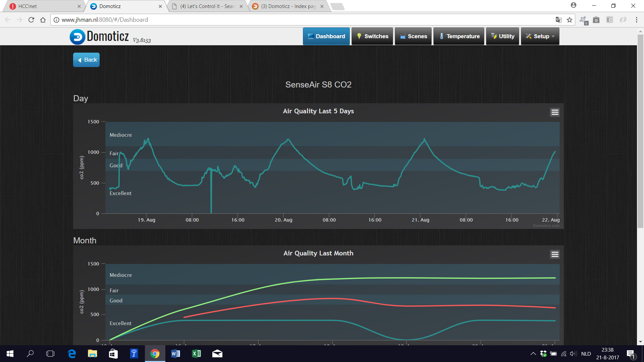
Task: Open the Scenes tab
Action: point(413,36)
